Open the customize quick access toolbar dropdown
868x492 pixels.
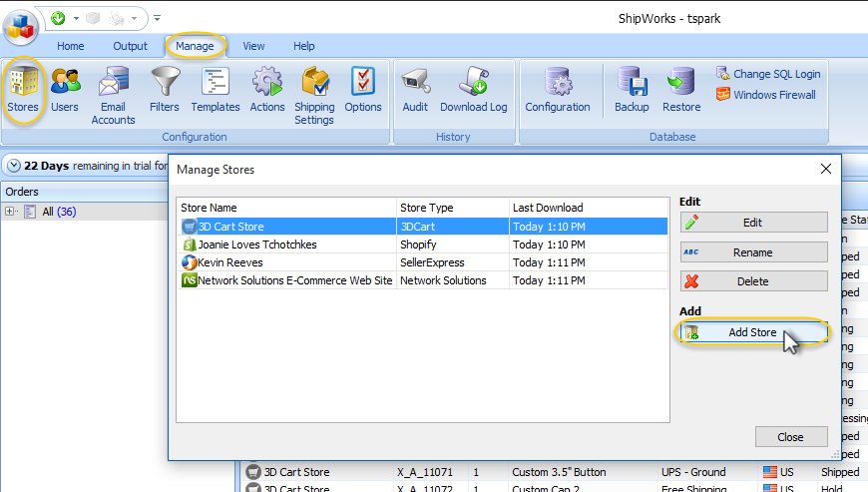tap(158, 18)
